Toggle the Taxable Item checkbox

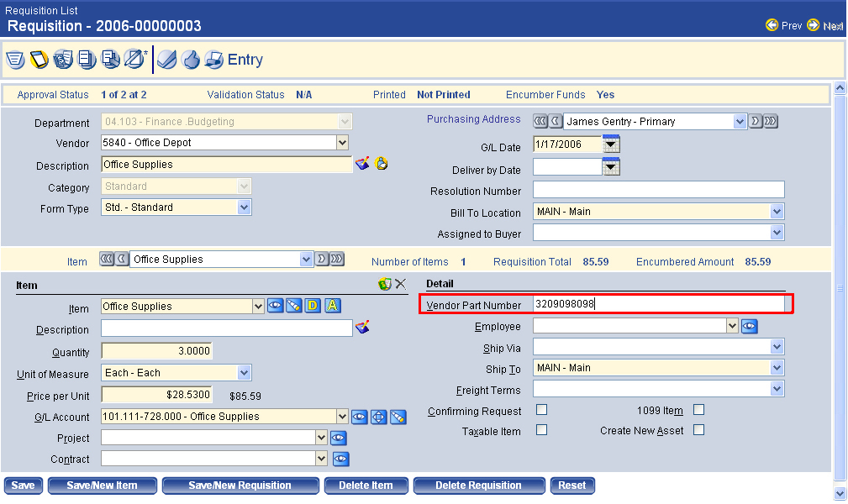[x=542, y=430]
